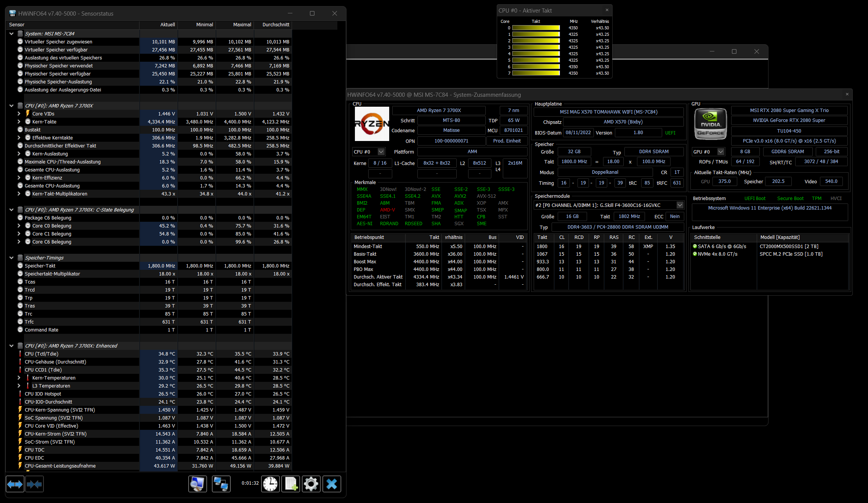Collapse the Ryzen 7 3700X: Enhanced group
Viewport: 868px width, 503px height.
[11, 346]
